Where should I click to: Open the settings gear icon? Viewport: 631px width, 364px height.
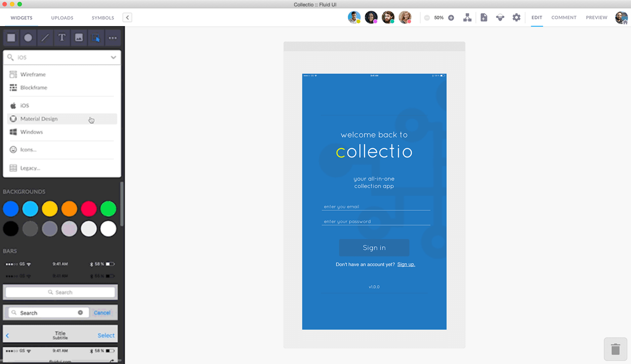(516, 18)
